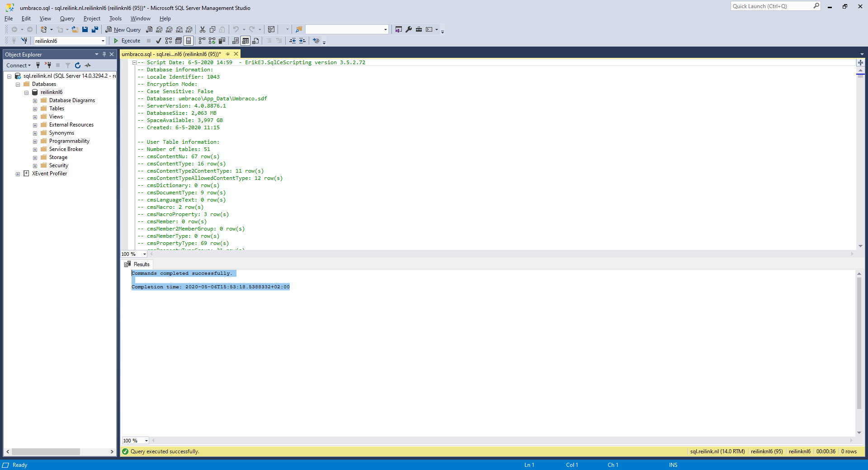Screen dimensions: 868x470
Task: Click the Properties wrench icon
Action: pyautogui.click(x=409, y=29)
